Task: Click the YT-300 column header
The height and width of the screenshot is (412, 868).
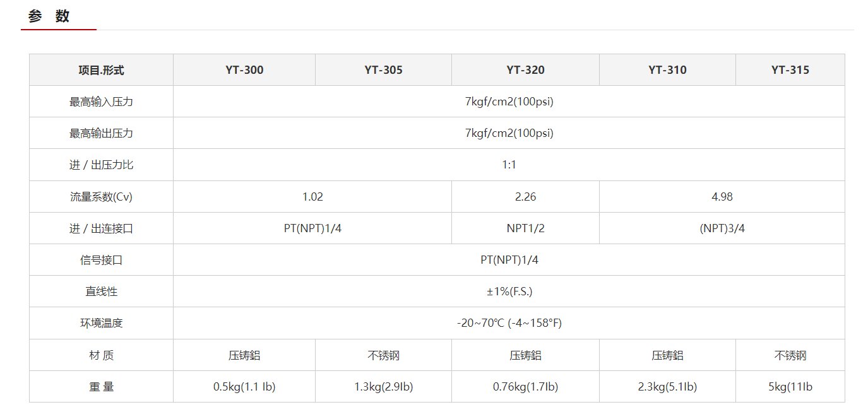Action: click(244, 70)
